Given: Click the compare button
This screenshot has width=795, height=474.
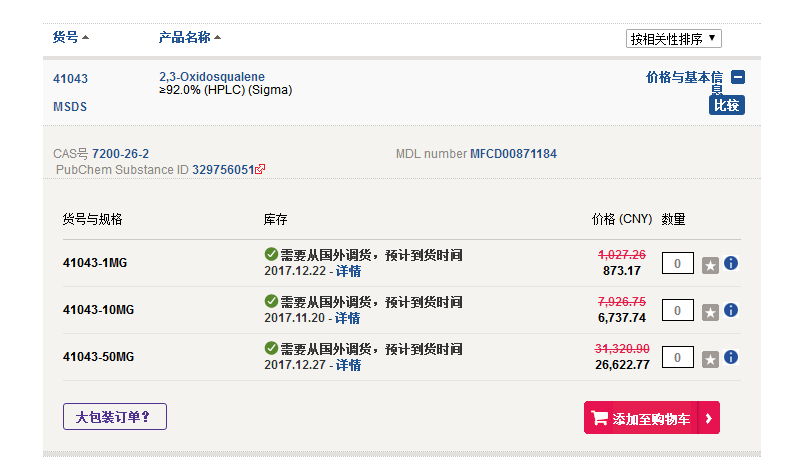Looking at the screenshot, I should point(727,105).
